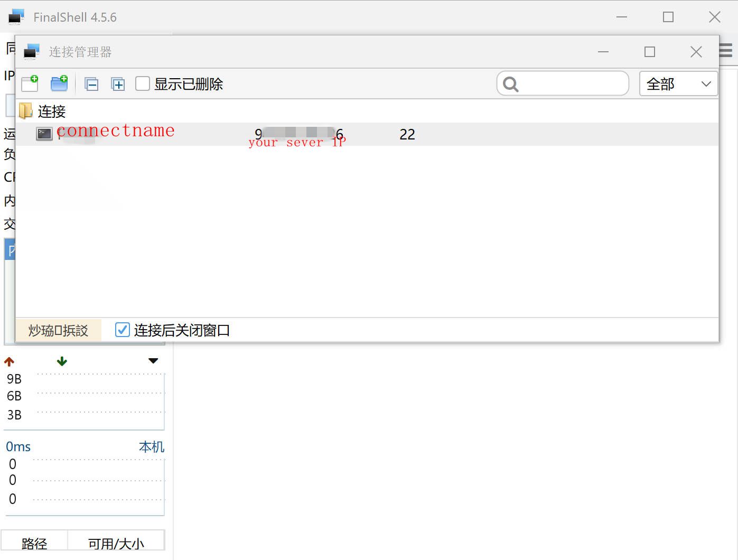This screenshot has width=738, height=560.
Task: Uncheck 连接后关闭窗口 checkbox
Action: pos(122,330)
